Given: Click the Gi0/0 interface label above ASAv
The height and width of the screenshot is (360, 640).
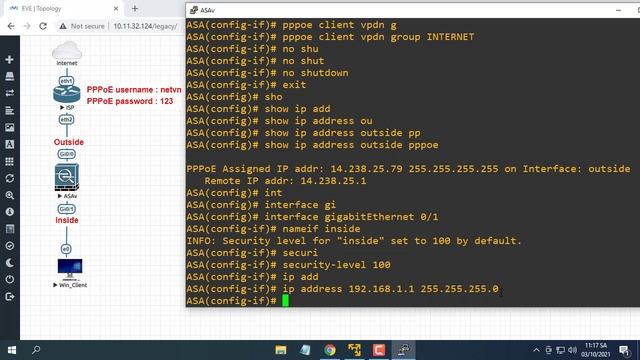Looking at the screenshot, I should click(x=66, y=154).
